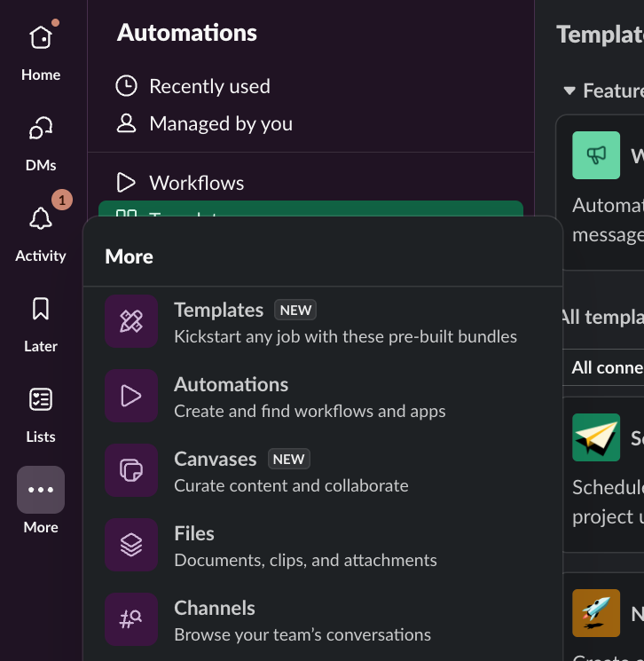Screen dimensions: 644x661
Task: Click the Activity notification badge showing 1
Action: pyautogui.click(x=62, y=200)
